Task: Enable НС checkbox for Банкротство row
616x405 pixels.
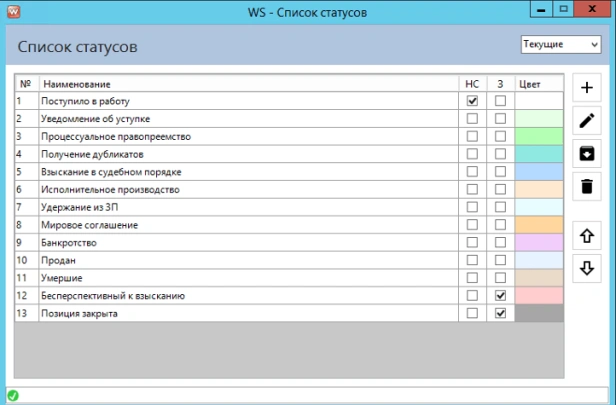Action: [472, 243]
